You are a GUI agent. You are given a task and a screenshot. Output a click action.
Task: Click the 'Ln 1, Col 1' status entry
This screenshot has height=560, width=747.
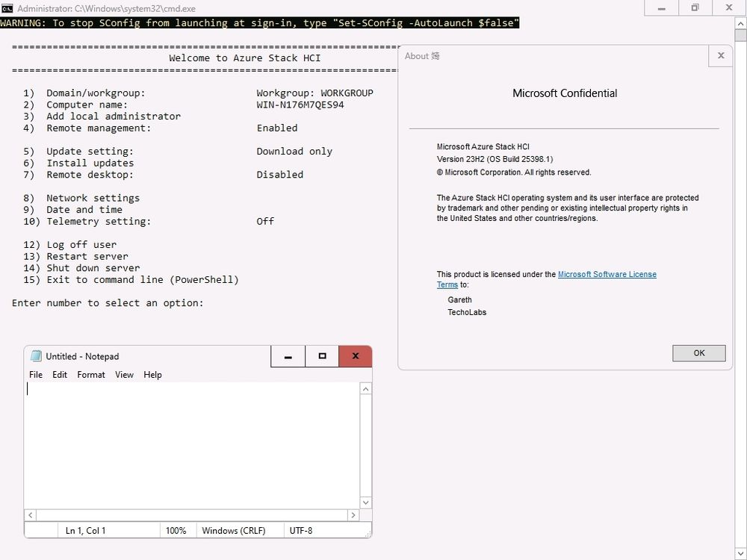pos(86,530)
